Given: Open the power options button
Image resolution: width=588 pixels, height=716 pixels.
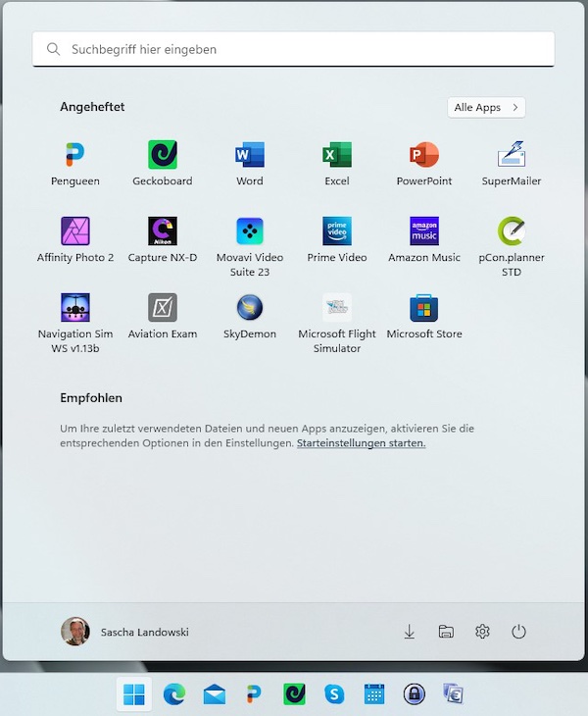Looking at the screenshot, I should [518, 632].
